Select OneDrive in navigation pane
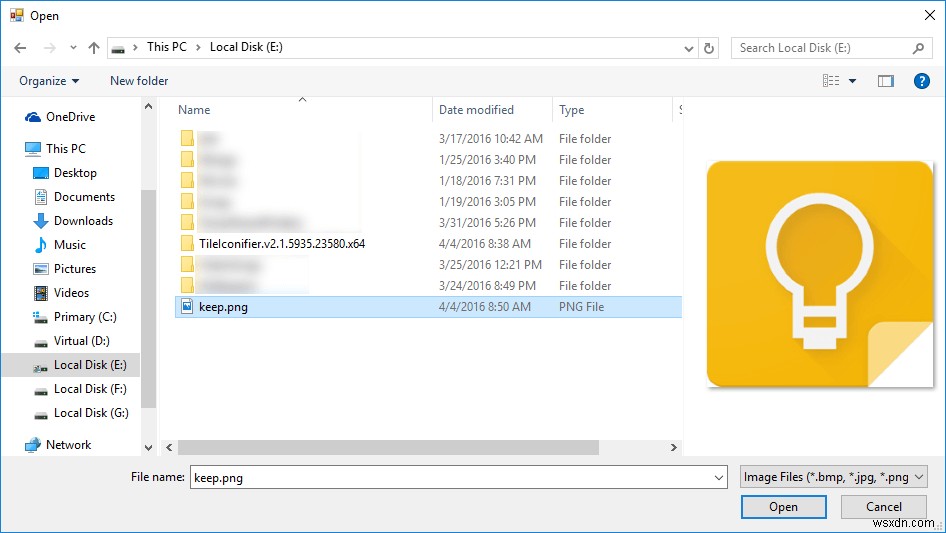This screenshot has width=946, height=533. (71, 117)
